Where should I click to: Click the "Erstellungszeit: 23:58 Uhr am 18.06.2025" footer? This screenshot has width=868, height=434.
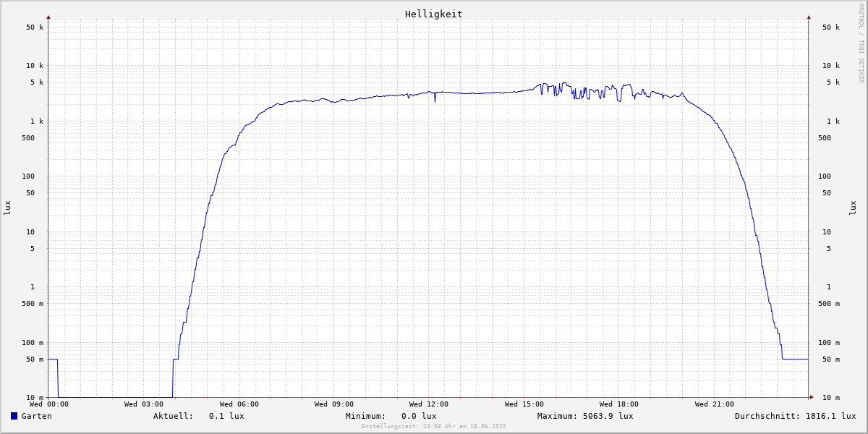tap(434, 426)
